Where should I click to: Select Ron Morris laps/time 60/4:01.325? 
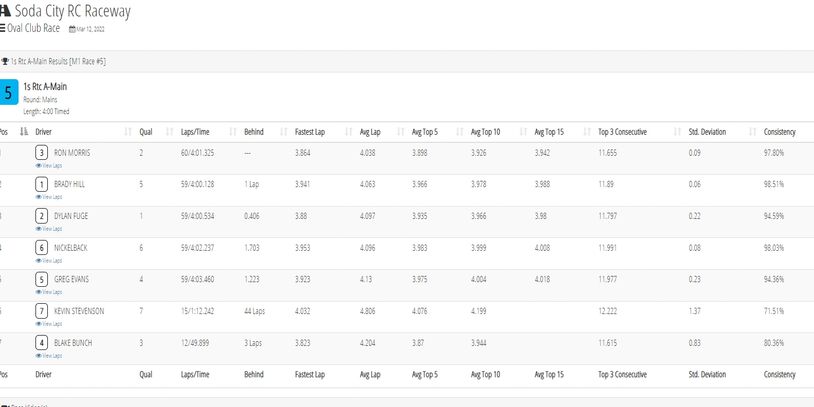click(198, 153)
